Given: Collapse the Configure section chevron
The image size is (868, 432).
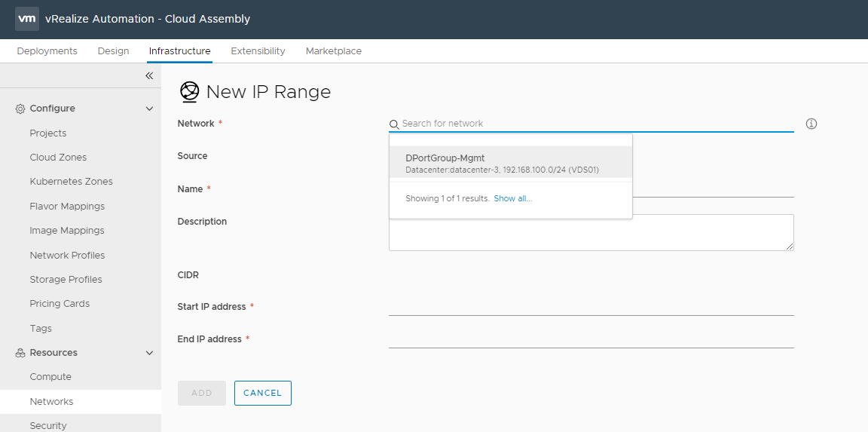Looking at the screenshot, I should tap(149, 109).
